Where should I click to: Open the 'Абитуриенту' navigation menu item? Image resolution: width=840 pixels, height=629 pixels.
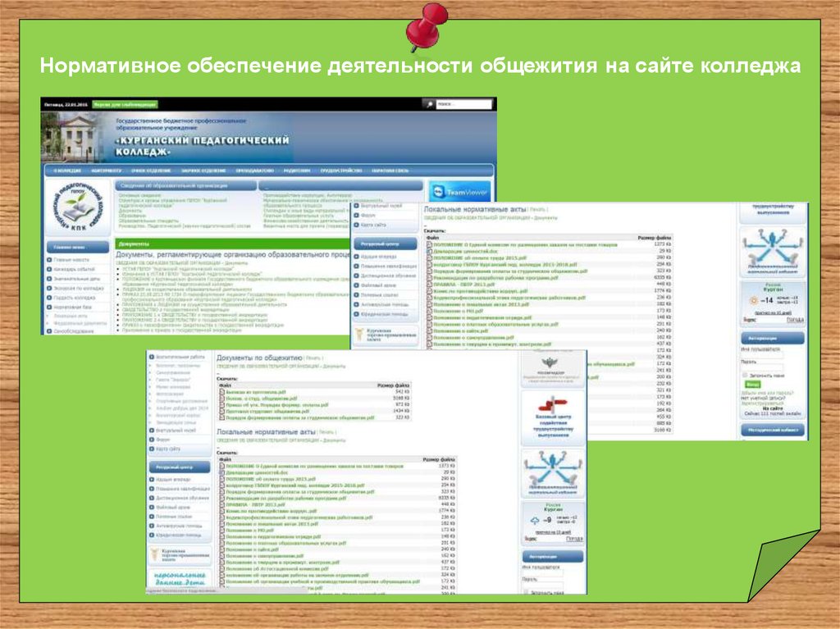(106, 171)
